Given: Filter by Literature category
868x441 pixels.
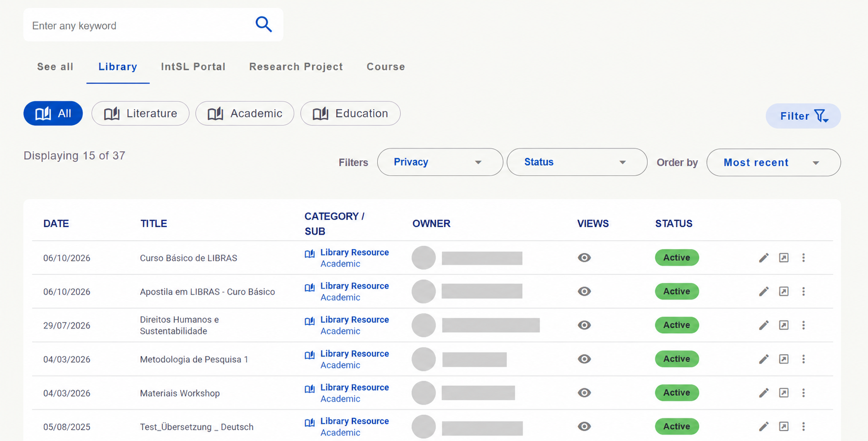Looking at the screenshot, I should (x=140, y=113).
